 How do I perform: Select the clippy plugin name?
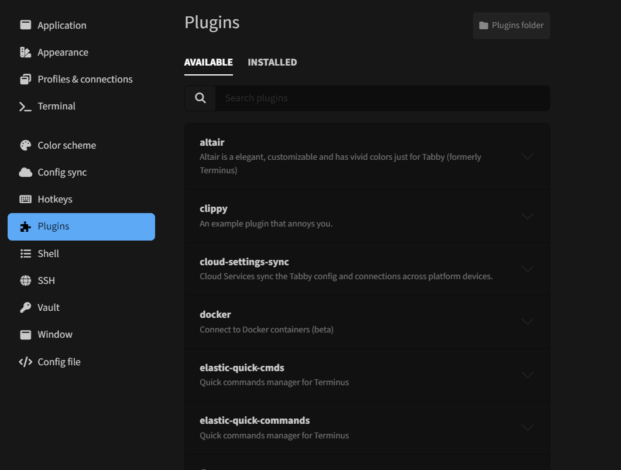pyautogui.click(x=213, y=209)
